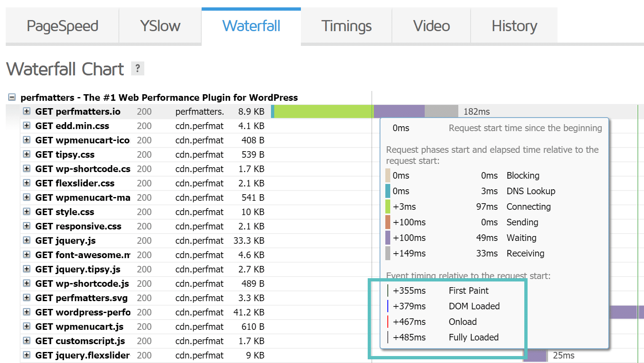Collapse the perfmatters page group

coord(12,97)
